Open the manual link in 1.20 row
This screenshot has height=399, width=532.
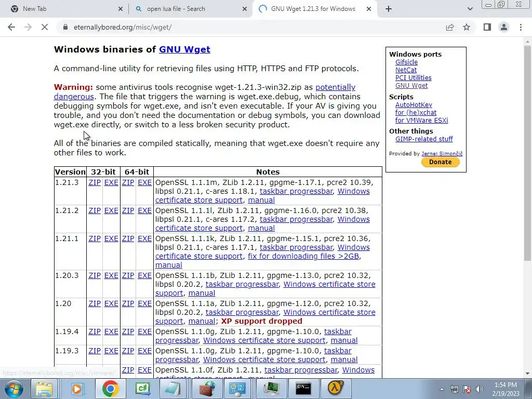(202, 321)
